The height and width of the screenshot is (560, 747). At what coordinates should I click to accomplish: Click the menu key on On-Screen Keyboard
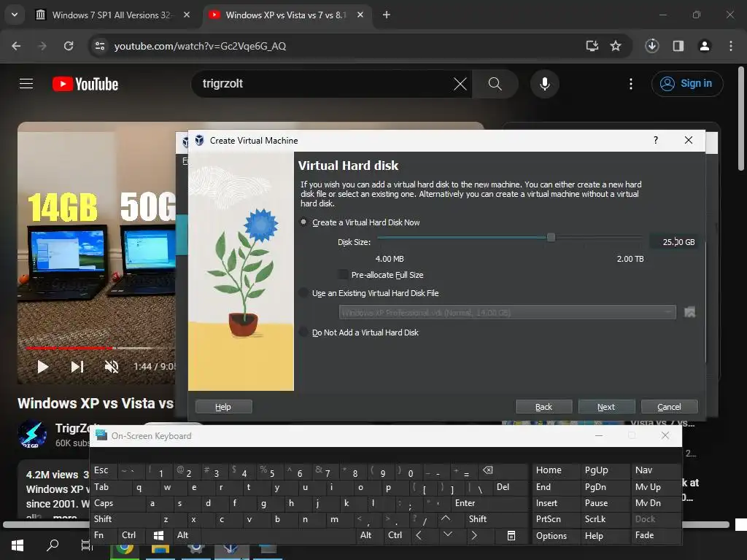511,536
